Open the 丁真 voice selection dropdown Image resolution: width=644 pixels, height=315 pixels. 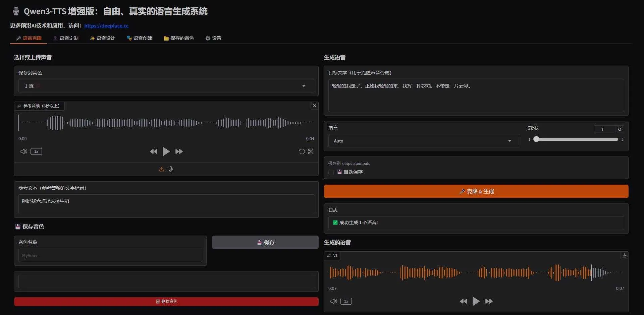point(166,86)
